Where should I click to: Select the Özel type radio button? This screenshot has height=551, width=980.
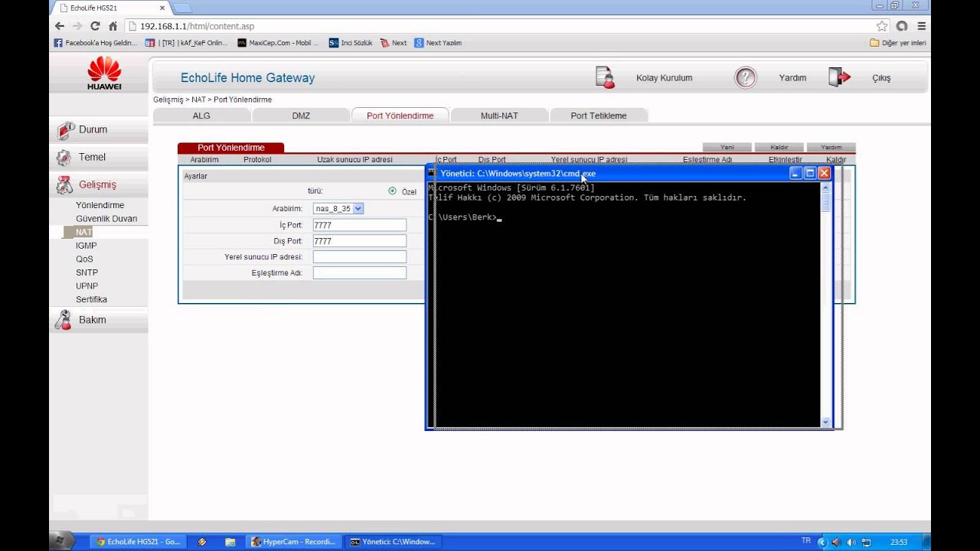[x=392, y=191]
